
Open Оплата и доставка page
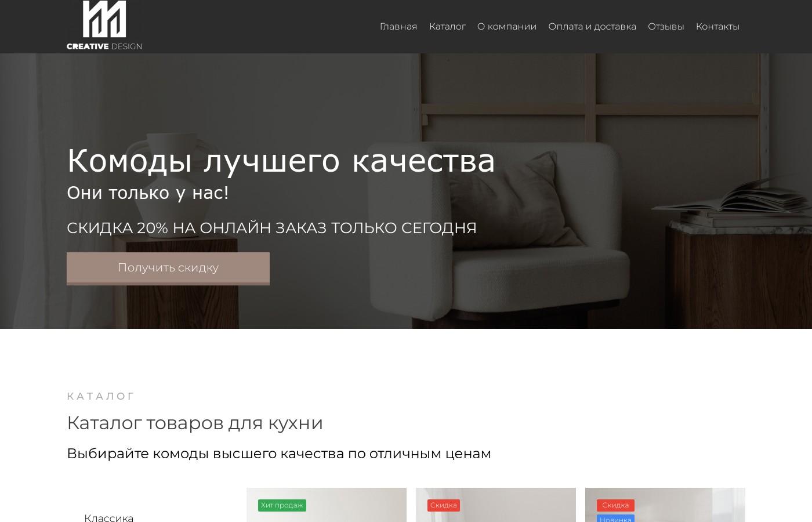point(592,26)
